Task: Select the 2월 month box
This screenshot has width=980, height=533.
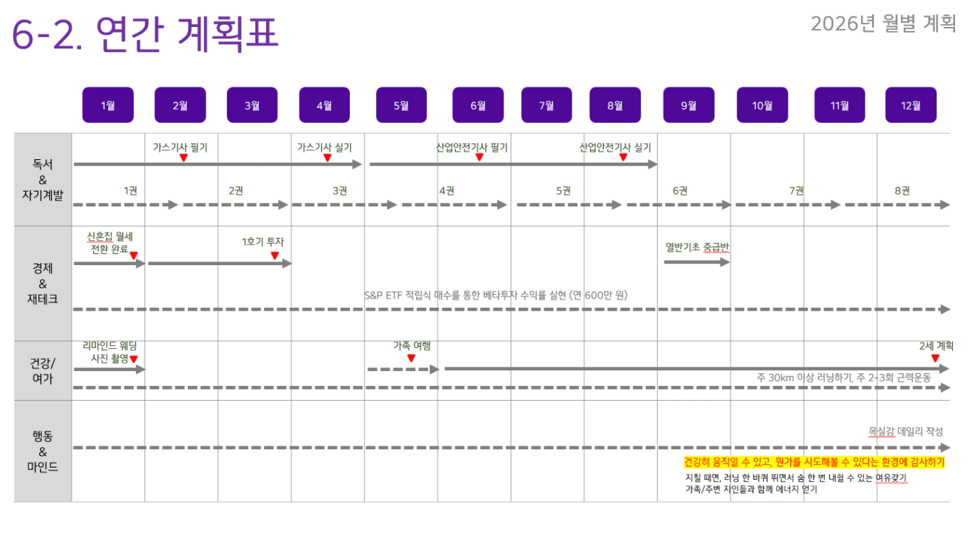Action: (x=180, y=105)
